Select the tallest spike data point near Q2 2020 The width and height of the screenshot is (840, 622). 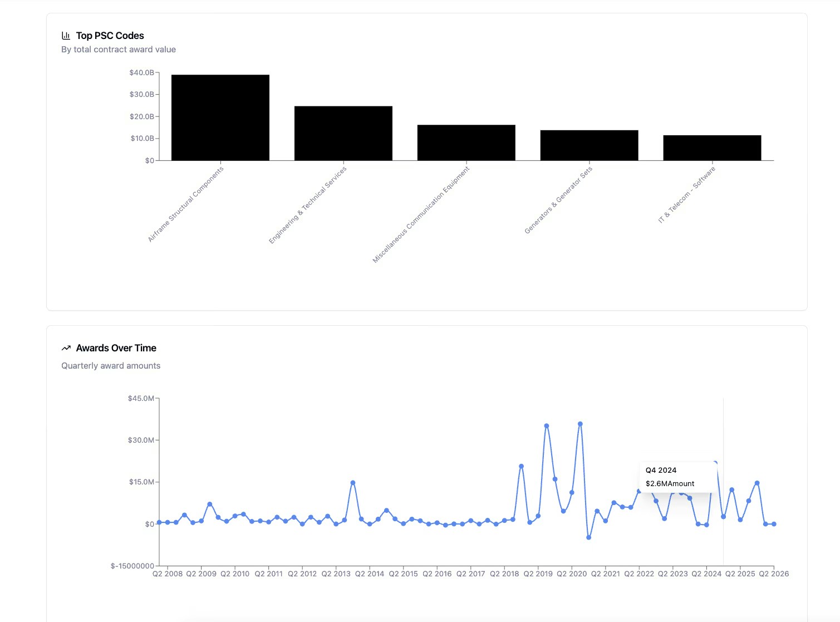click(x=579, y=424)
